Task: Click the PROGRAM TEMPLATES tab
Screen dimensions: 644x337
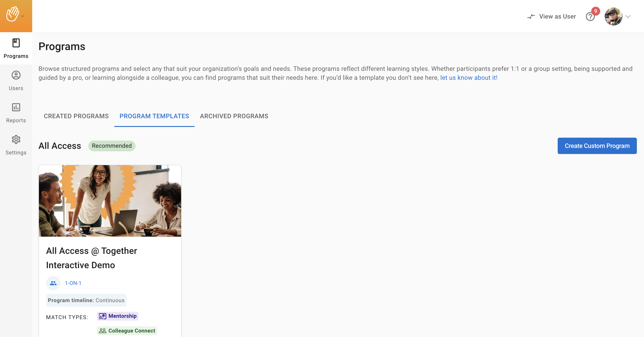Action: 154,116
